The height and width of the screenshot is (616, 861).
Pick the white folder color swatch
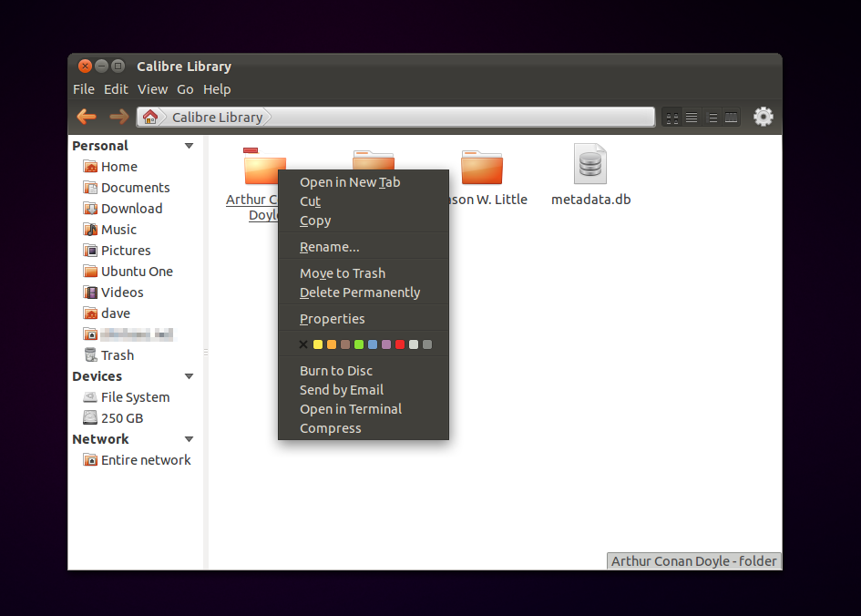click(x=414, y=344)
